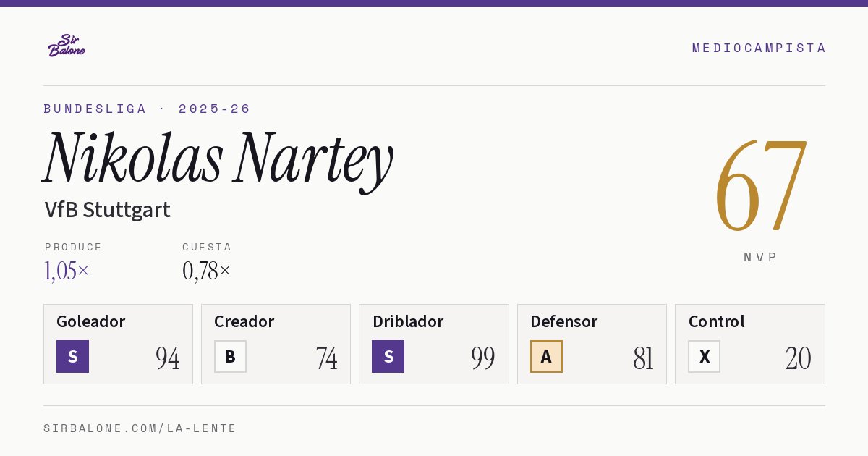
Task: Click the VfB Stuttgart club name
Action: pos(107,210)
